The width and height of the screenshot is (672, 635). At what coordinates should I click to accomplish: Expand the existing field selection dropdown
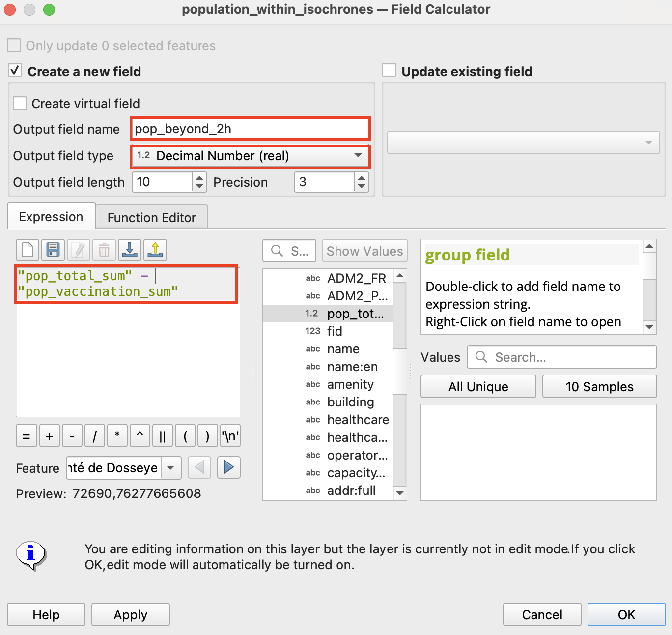click(523, 143)
